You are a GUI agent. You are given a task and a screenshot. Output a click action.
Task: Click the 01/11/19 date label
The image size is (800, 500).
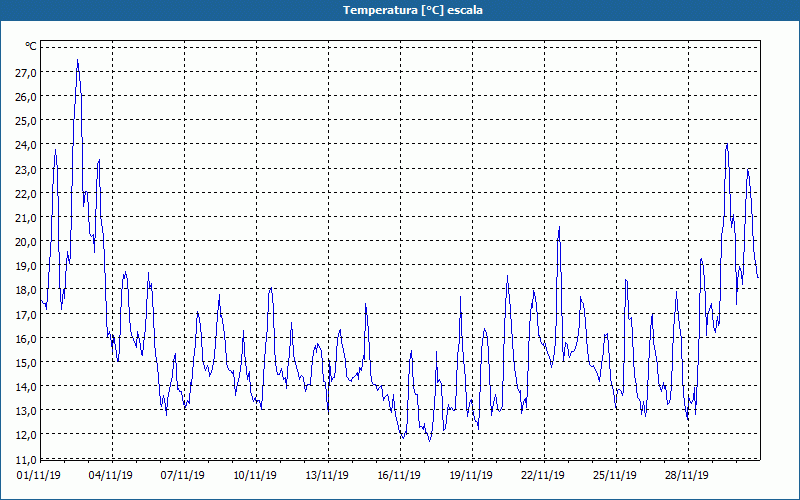coord(39,476)
